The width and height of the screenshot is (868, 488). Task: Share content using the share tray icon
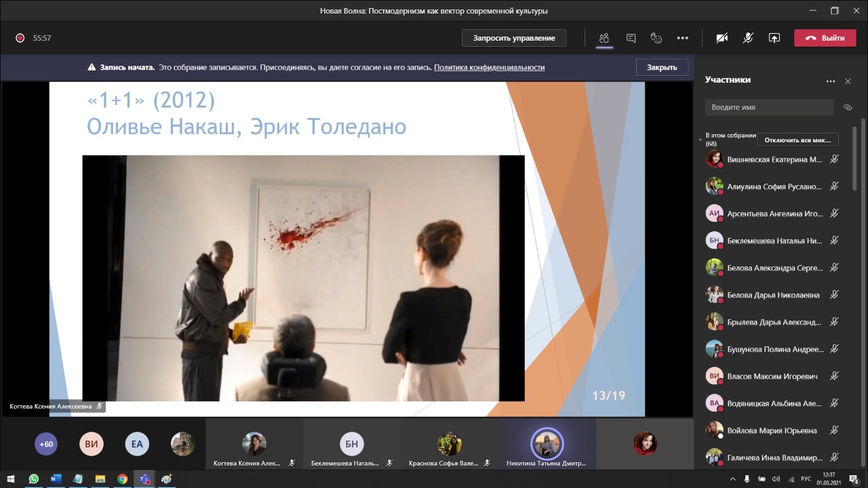pyautogui.click(x=774, y=38)
